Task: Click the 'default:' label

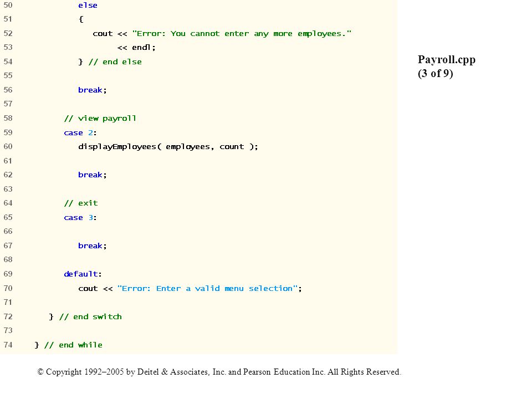Action: pyautogui.click(x=83, y=274)
